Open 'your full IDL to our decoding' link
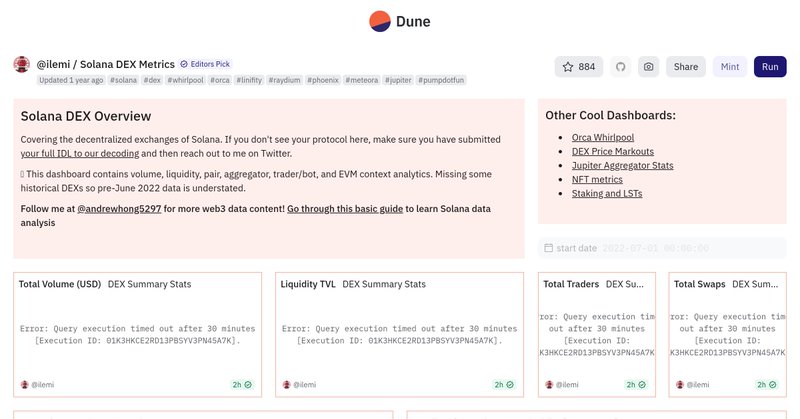Viewport: 800px width, 419px height. coord(80,154)
